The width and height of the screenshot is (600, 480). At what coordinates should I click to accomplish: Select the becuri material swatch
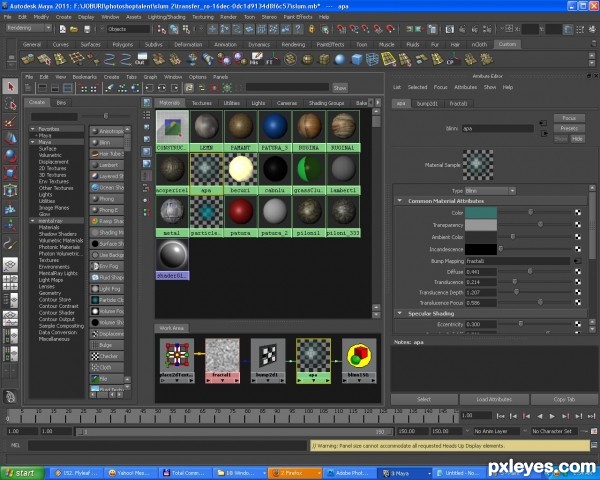click(x=240, y=173)
